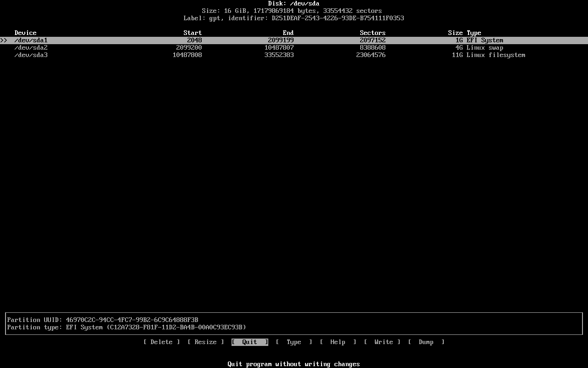Open the Type partition menu
Image resolution: width=588 pixels, height=368 pixels.
click(294, 342)
